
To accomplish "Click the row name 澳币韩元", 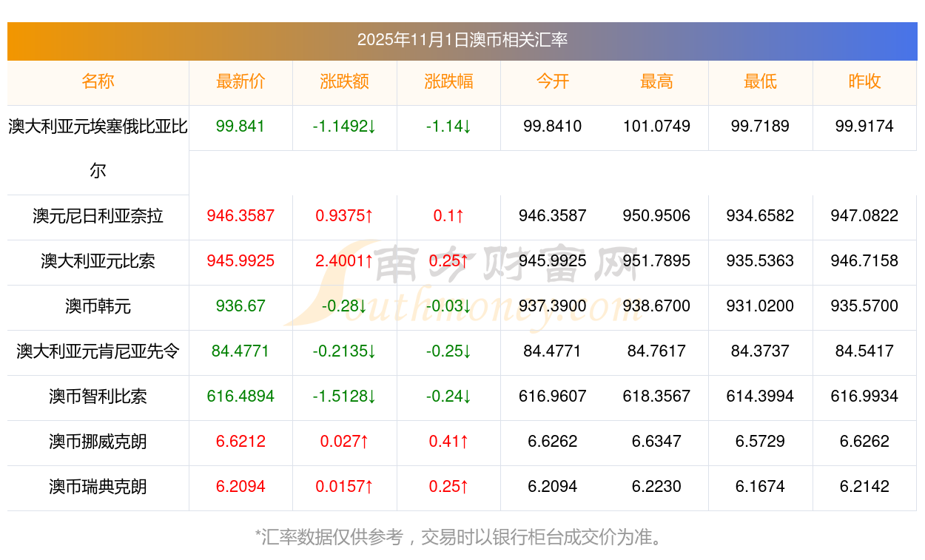I will (x=98, y=306).
